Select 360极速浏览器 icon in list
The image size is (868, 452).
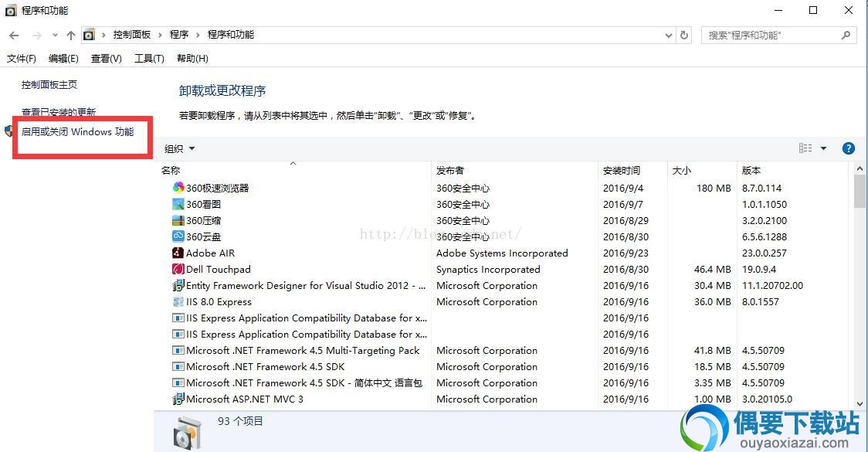click(178, 187)
